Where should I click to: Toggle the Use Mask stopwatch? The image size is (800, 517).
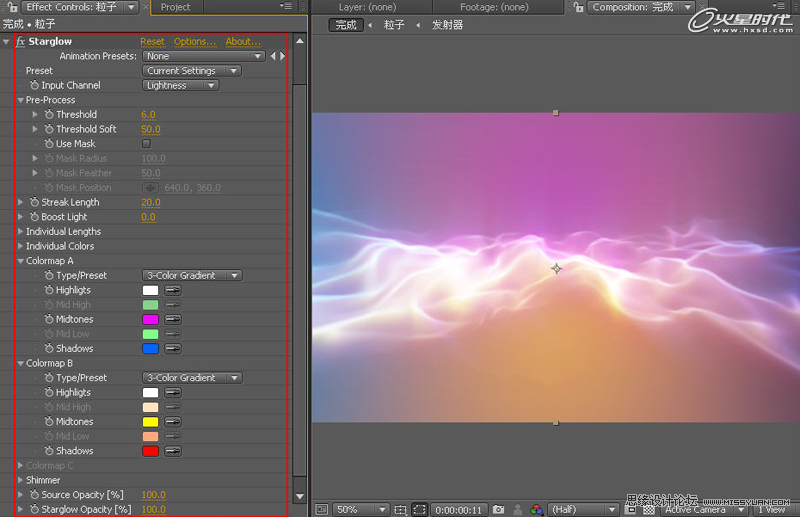click(49, 144)
